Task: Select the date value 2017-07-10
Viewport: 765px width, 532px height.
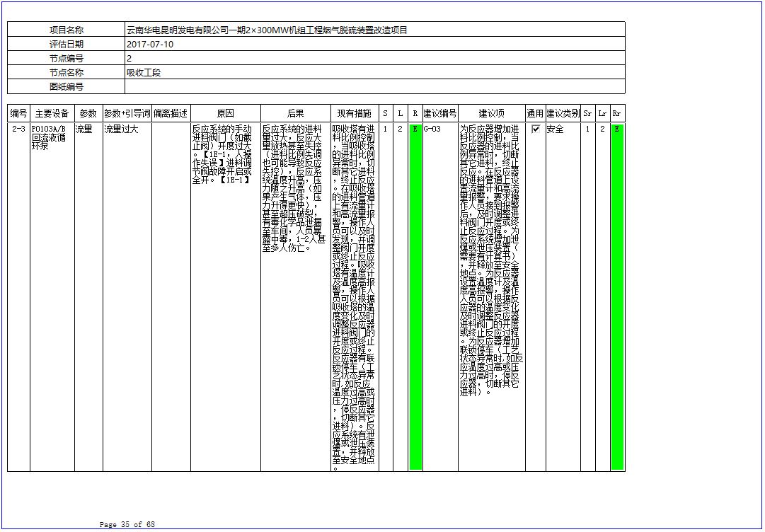Action: 150,44
